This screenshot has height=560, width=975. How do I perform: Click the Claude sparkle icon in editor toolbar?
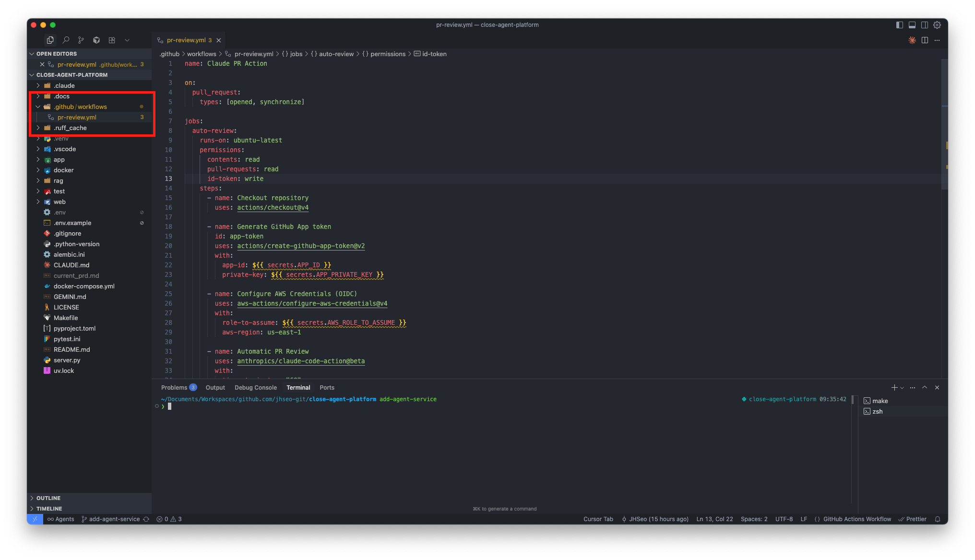pos(912,40)
